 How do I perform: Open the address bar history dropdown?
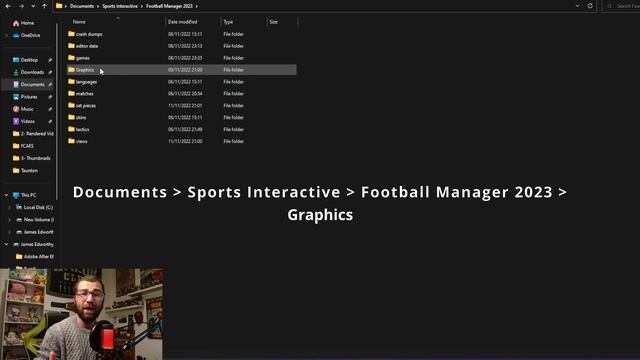tap(578, 6)
